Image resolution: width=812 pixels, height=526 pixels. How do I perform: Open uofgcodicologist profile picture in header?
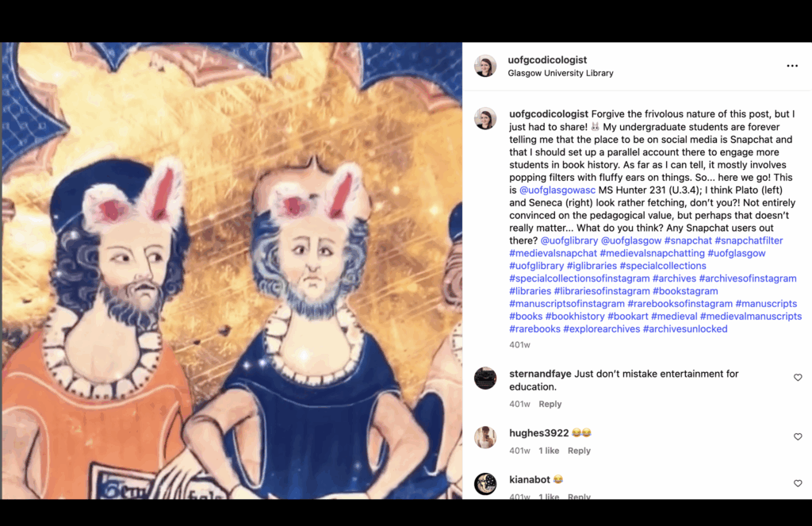click(x=485, y=66)
